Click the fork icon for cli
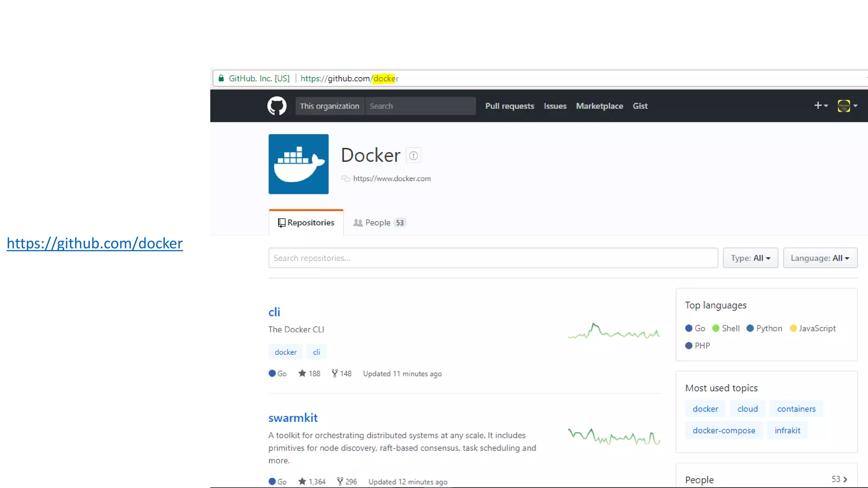 [334, 373]
